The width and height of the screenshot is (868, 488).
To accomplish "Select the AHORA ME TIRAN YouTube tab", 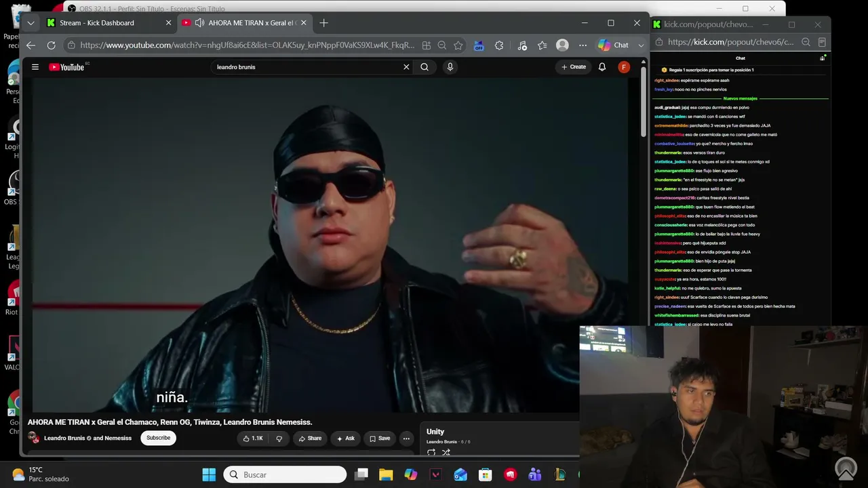I will (x=244, y=23).
